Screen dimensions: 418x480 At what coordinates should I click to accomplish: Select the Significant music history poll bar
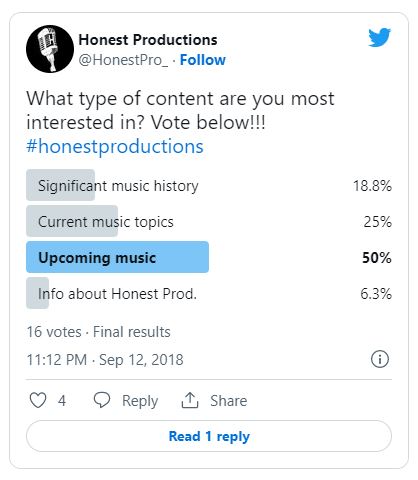tap(209, 185)
